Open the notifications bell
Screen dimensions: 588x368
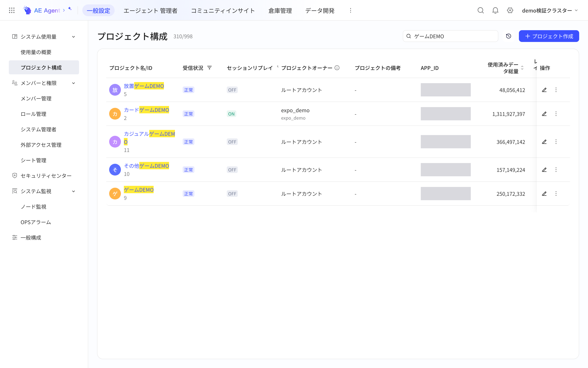pos(495,10)
